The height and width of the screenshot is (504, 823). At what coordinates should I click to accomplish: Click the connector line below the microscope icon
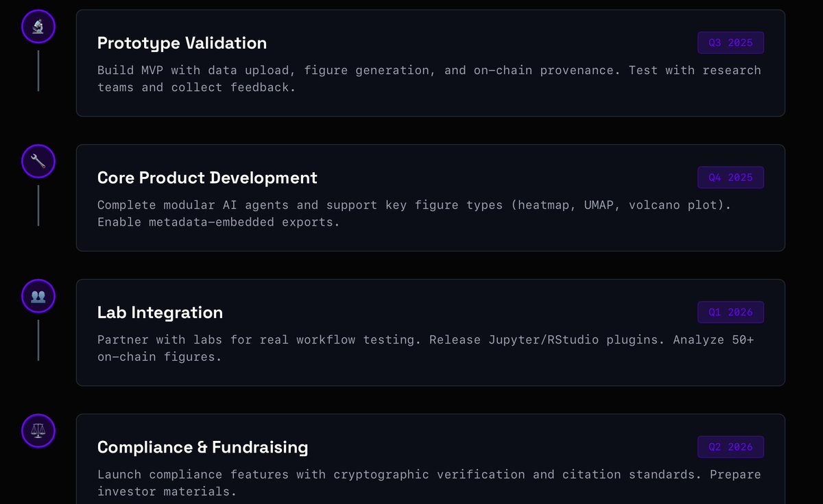tap(38, 71)
